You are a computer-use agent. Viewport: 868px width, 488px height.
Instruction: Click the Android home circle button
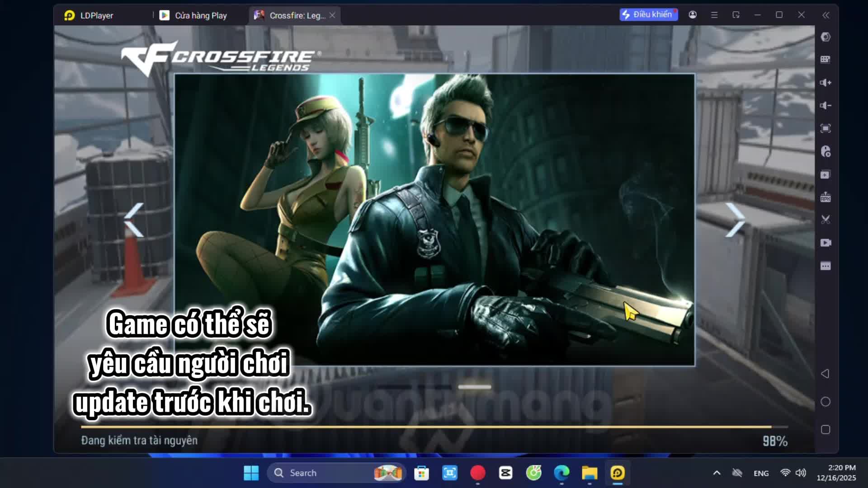[x=826, y=402]
